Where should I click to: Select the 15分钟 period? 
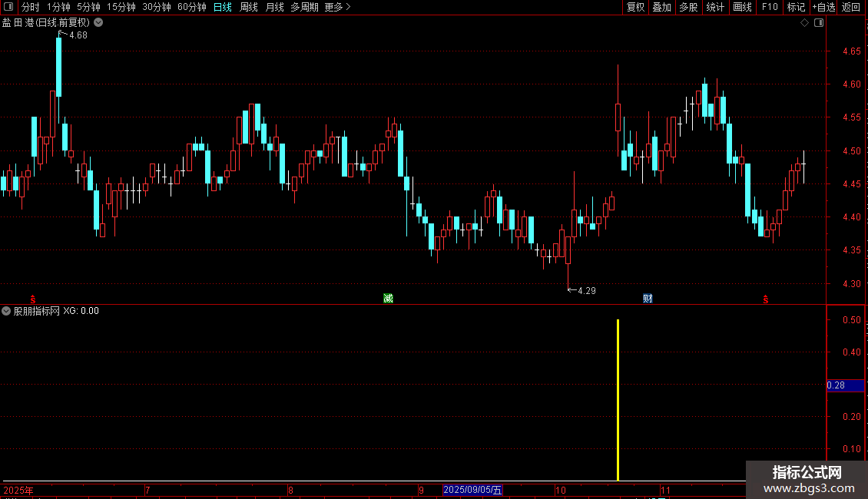[121, 7]
